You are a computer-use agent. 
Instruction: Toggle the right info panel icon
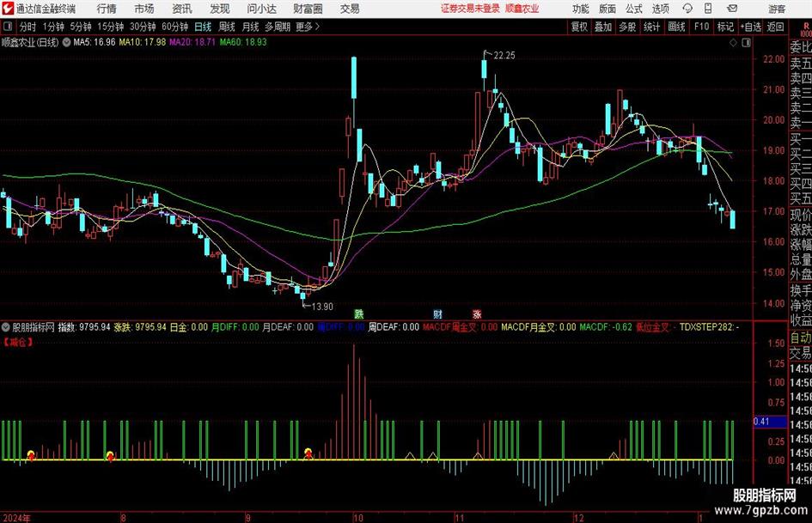pos(746,43)
